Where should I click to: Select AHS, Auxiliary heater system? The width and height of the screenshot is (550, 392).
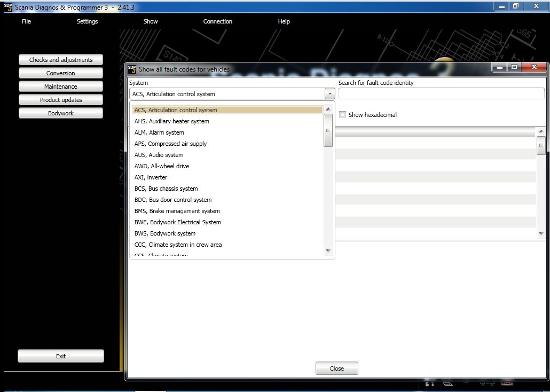pyautogui.click(x=227, y=121)
